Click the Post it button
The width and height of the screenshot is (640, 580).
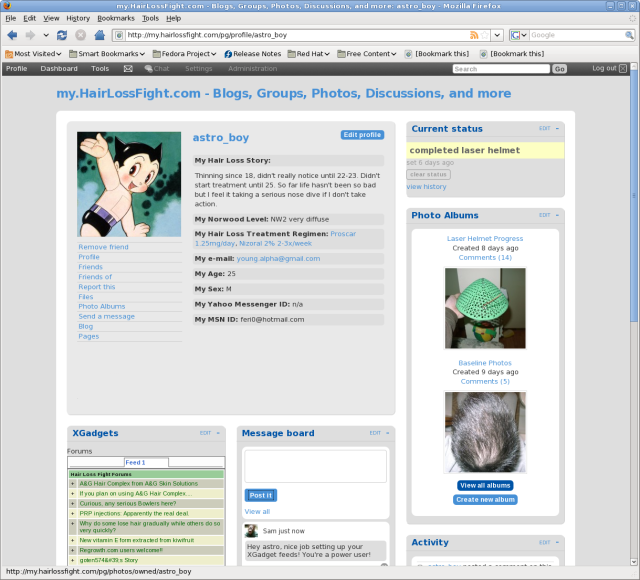pyautogui.click(x=261, y=496)
